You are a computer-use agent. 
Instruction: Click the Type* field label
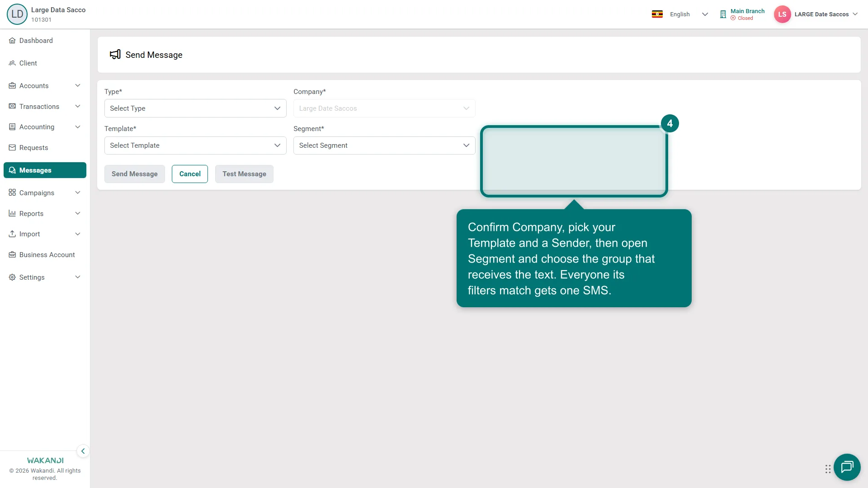(x=113, y=92)
